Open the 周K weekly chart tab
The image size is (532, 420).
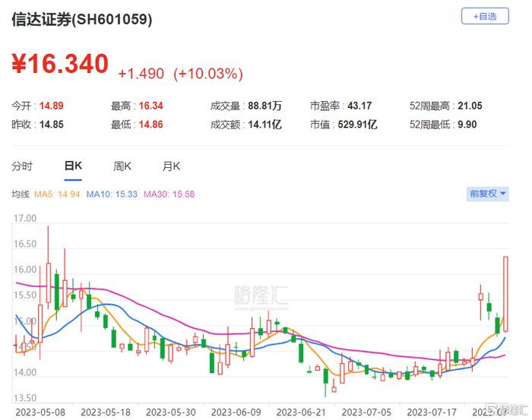122,166
